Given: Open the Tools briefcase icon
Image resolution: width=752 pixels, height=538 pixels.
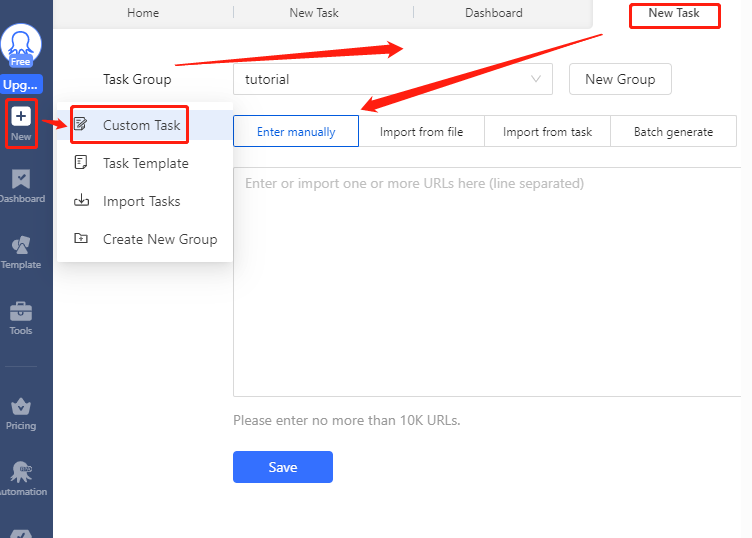Looking at the screenshot, I should (21, 312).
